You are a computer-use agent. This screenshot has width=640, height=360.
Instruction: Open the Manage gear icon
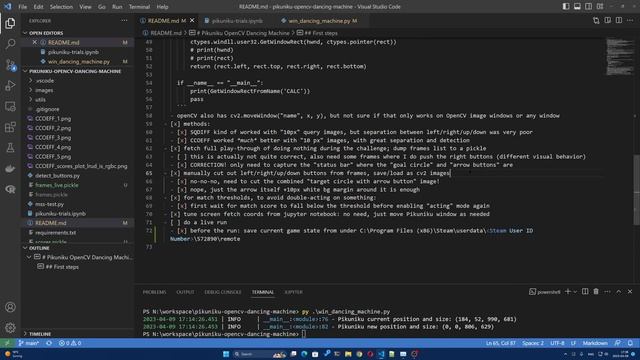[x=10, y=327]
